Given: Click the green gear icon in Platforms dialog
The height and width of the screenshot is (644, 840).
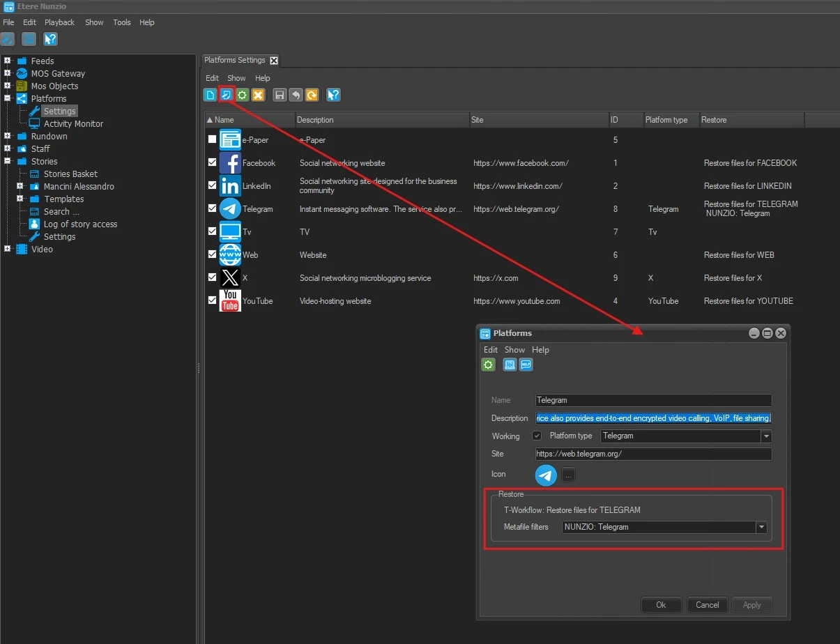Looking at the screenshot, I should tap(488, 365).
